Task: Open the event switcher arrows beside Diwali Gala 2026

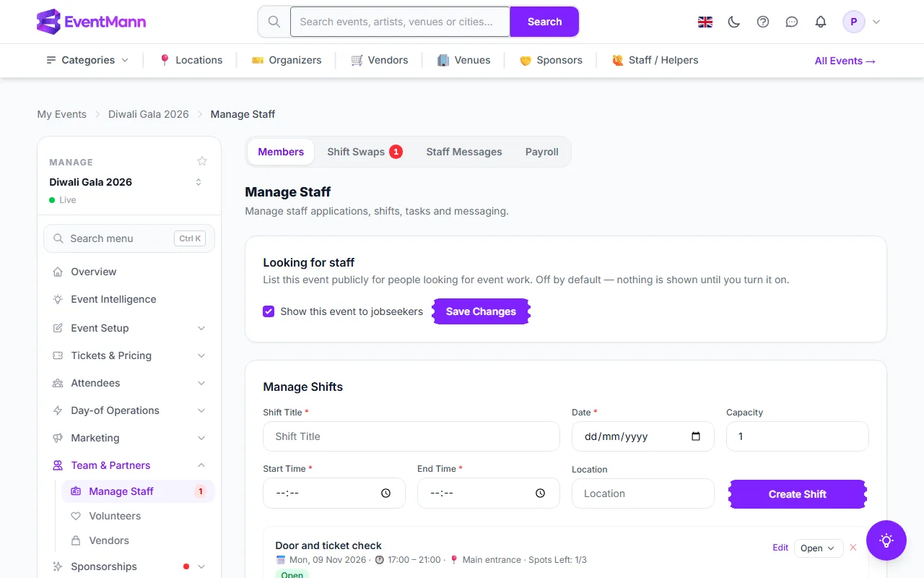Action: click(199, 182)
